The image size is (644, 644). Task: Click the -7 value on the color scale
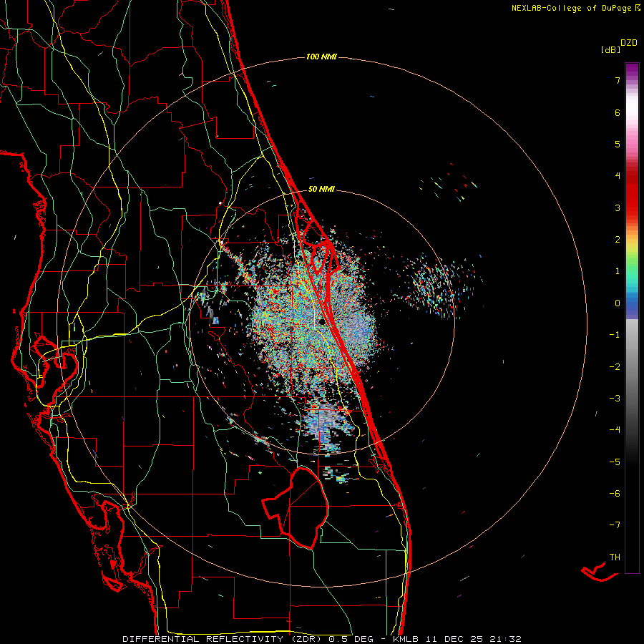click(x=615, y=525)
